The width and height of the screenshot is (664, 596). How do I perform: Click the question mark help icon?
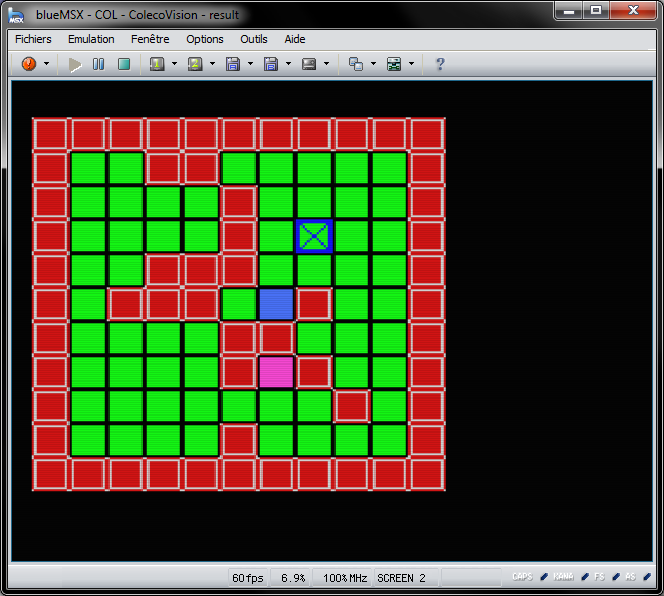439,64
